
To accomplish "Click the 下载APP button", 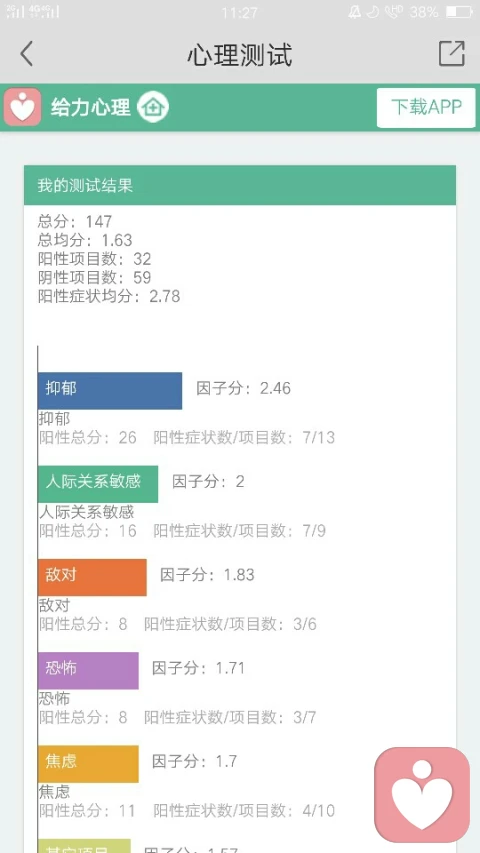I will (x=426, y=107).
